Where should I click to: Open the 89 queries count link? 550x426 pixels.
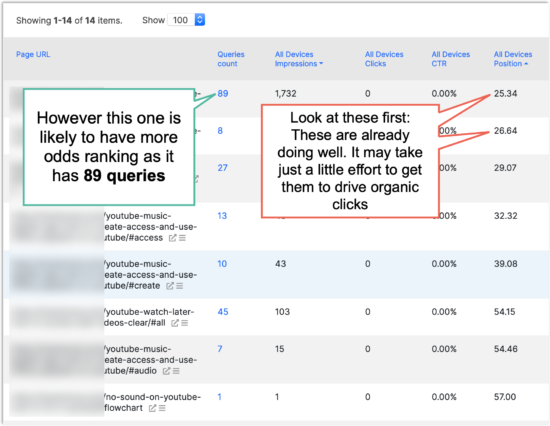223,94
